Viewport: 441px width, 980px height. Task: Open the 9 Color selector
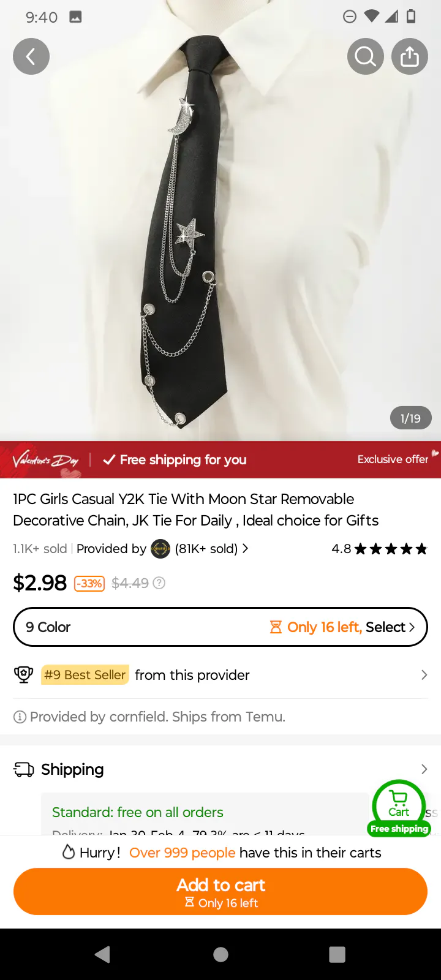(x=221, y=627)
